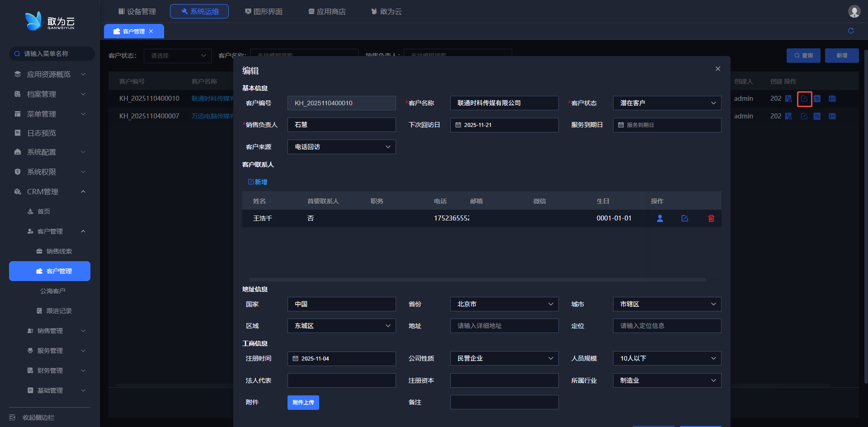Open the 所属行业 dropdown showing 制造业
Image resolution: width=868 pixels, height=427 pixels.
(667, 380)
